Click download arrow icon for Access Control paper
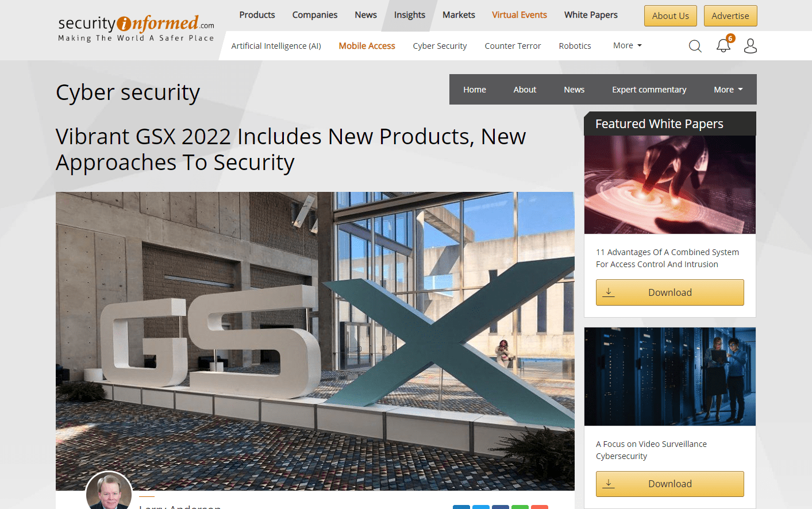The width and height of the screenshot is (812, 509). pos(609,292)
